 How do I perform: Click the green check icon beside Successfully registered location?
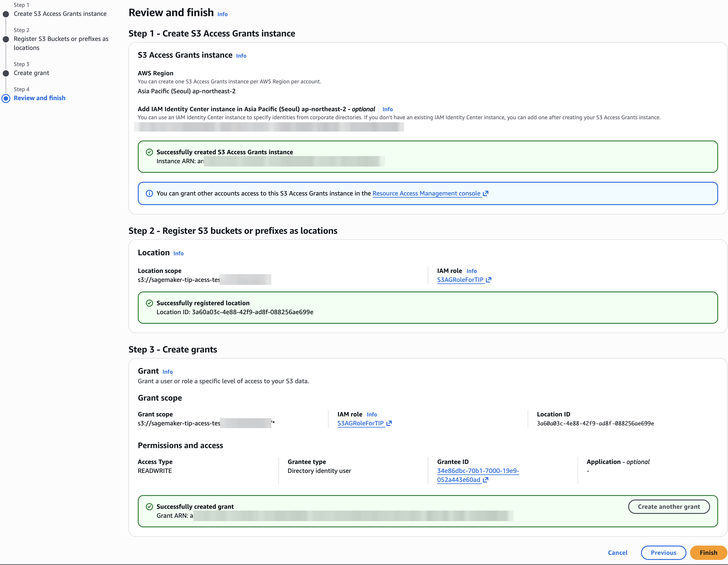[x=149, y=303]
